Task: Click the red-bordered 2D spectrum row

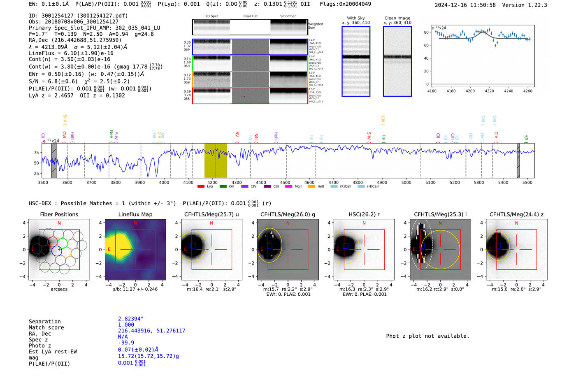Action: [250, 95]
